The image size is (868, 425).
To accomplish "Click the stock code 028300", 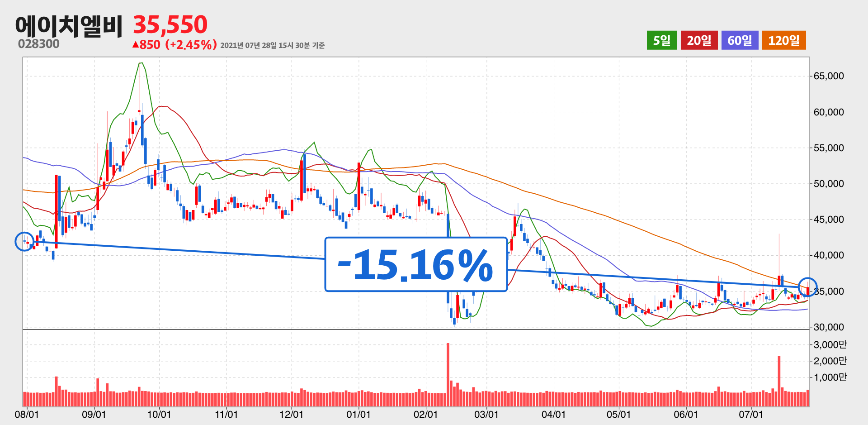I will [39, 44].
